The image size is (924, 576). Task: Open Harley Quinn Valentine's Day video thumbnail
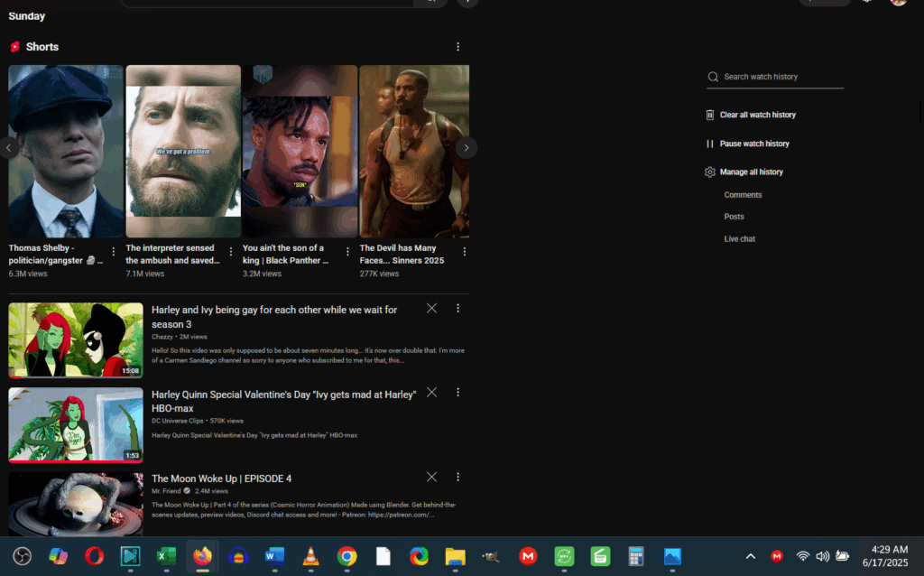76,424
